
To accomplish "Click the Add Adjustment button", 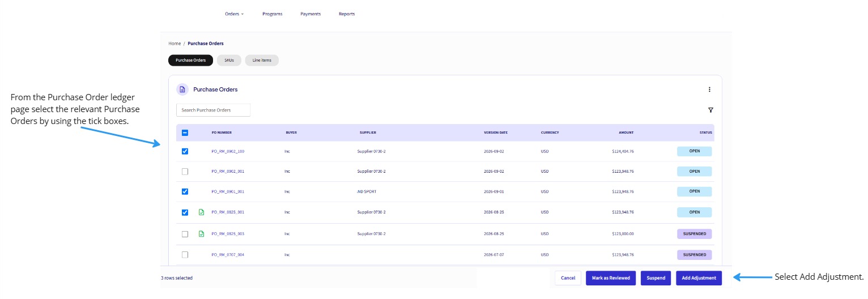I will (699, 278).
